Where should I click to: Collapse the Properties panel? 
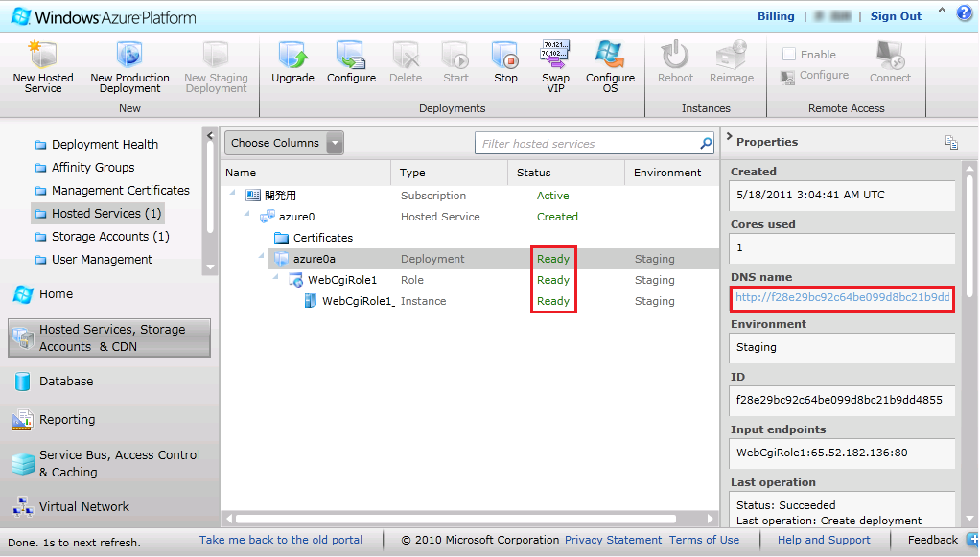729,136
